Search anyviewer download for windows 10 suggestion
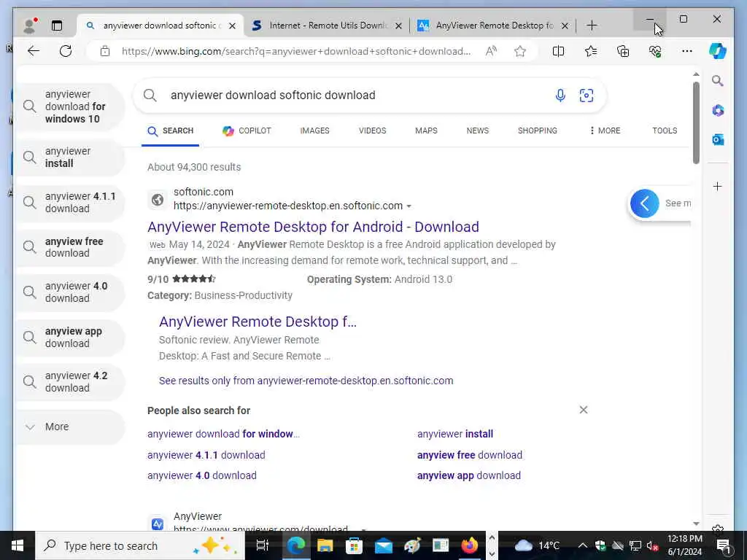The image size is (747, 560). pyautogui.click(x=71, y=106)
